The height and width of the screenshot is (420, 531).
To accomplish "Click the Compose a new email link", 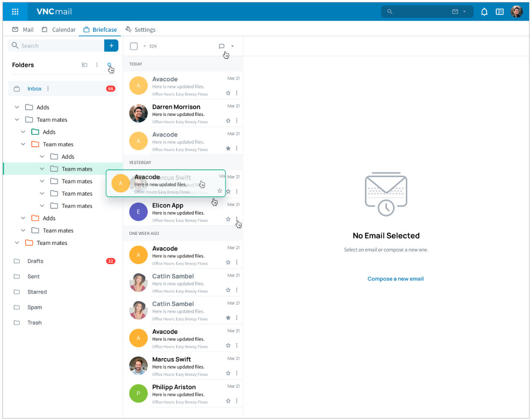I will click(395, 279).
